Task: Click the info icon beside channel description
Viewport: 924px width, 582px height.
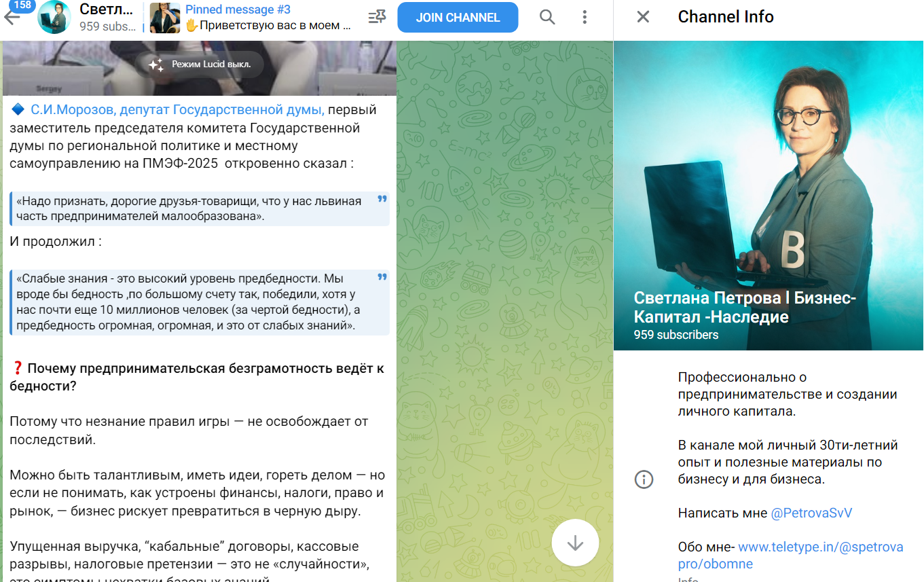Action: pos(643,479)
